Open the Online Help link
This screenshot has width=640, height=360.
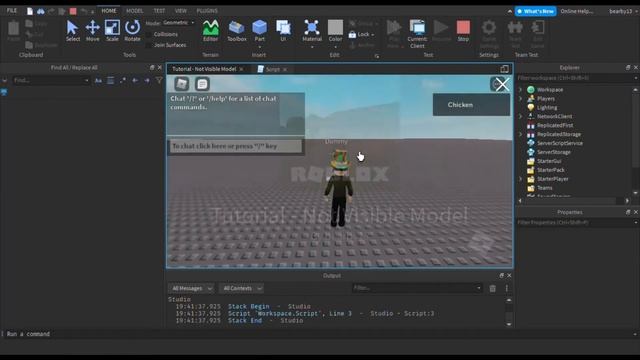coord(576,11)
